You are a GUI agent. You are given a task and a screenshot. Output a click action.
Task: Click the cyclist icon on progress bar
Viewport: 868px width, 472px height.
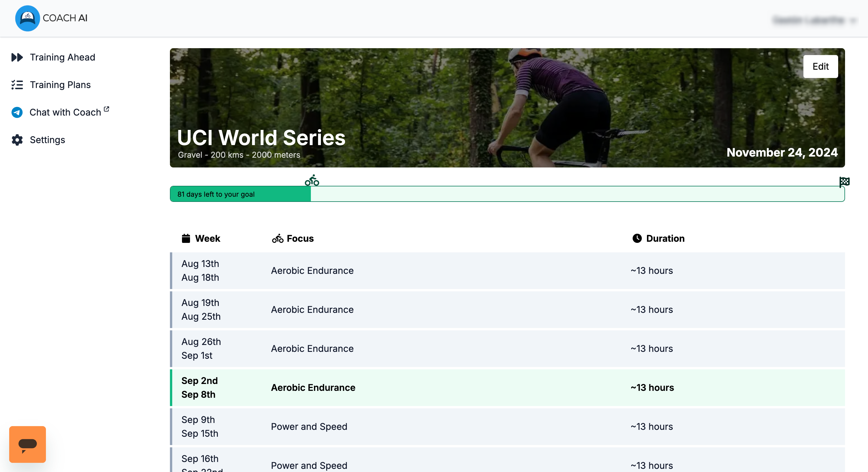(x=312, y=181)
